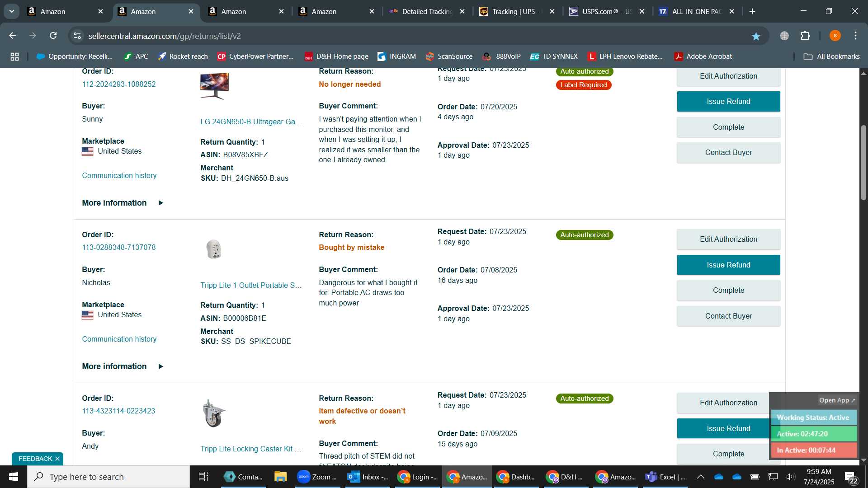This screenshot has height=488, width=868.
Task: Open the apps grid in bookmarks bar
Action: pos(14,56)
